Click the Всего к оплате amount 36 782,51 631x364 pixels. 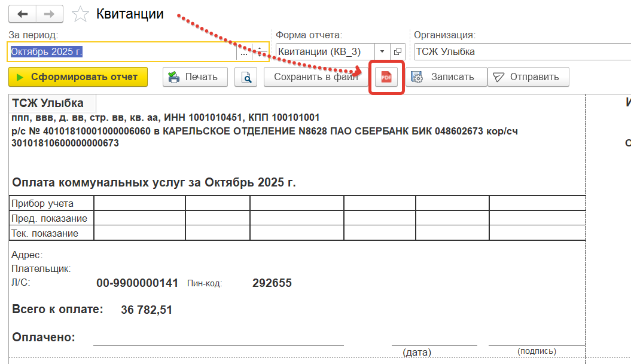pyautogui.click(x=146, y=310)
